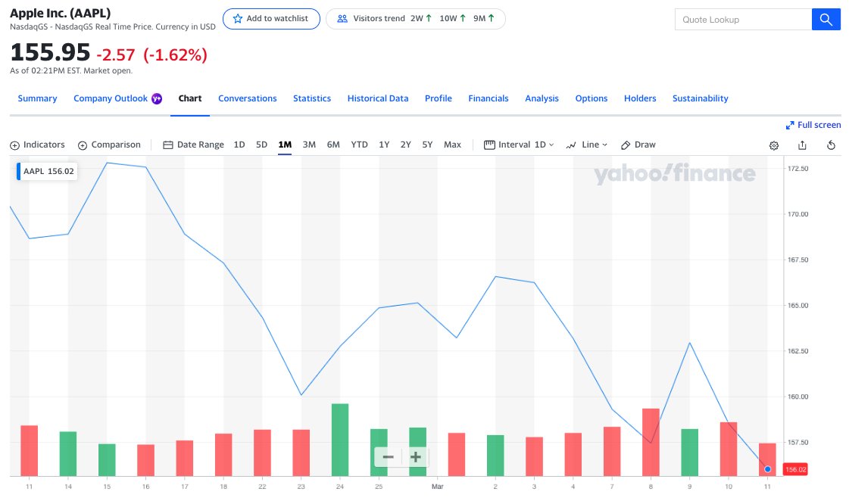Select the Draw tool
This screenshot has height=504, width=849.
point(638,145)
